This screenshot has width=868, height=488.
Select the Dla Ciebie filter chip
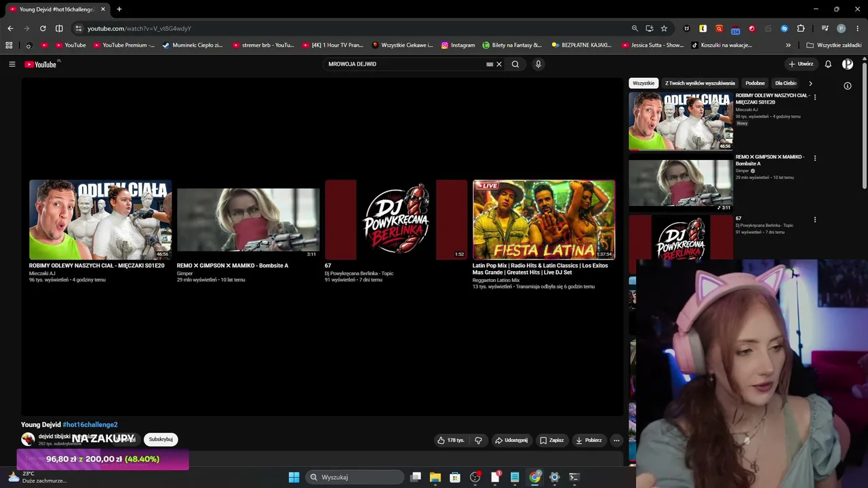click(x=785, y=83)
